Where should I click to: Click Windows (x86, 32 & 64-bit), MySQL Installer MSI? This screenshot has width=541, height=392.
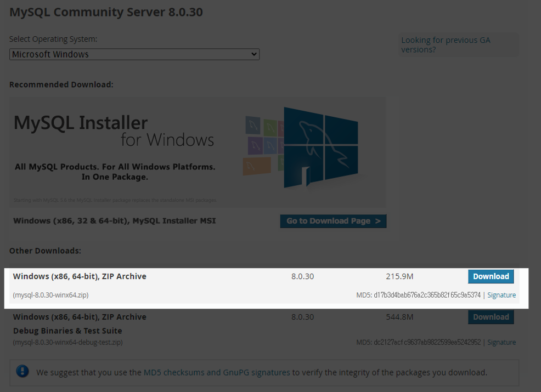click(115, 220)
